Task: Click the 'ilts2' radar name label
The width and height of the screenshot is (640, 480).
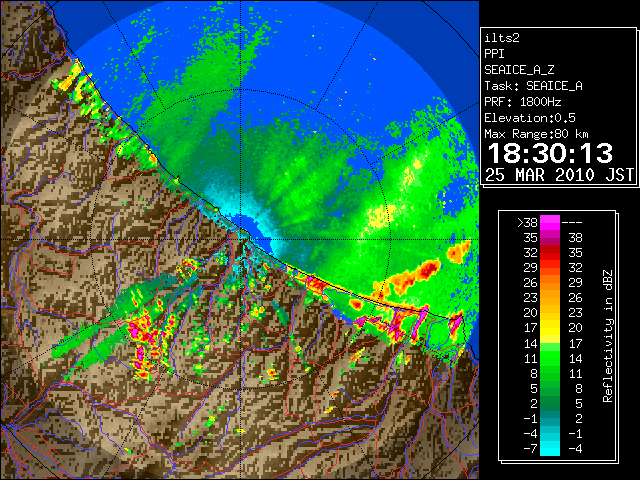Action: [502, 38]
